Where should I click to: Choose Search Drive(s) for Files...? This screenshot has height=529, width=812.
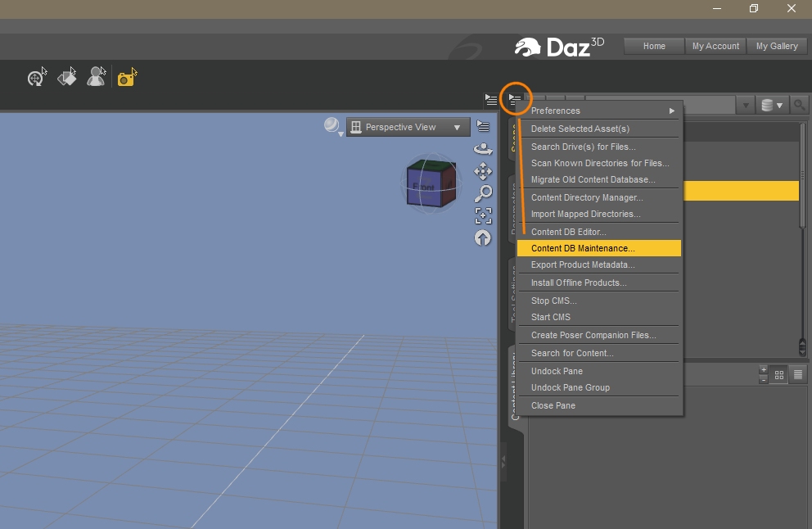(598, 147)
